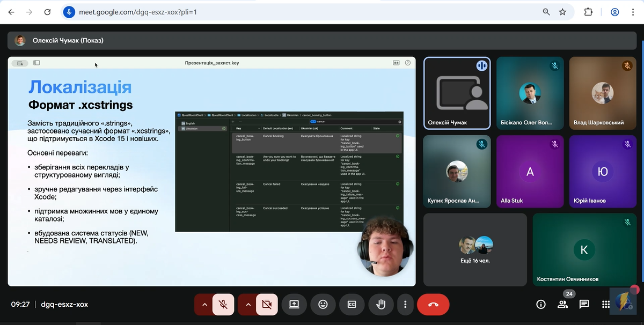The width and height of the screenshot is (644, 325).
Task: Open more options three-dot menu
Action: (x=405, y=305)
